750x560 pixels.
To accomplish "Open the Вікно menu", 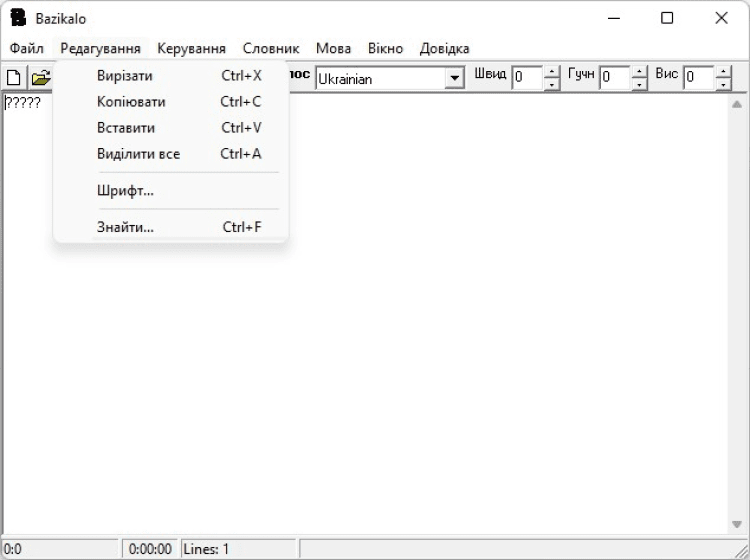I will click(x=385, y=48).
